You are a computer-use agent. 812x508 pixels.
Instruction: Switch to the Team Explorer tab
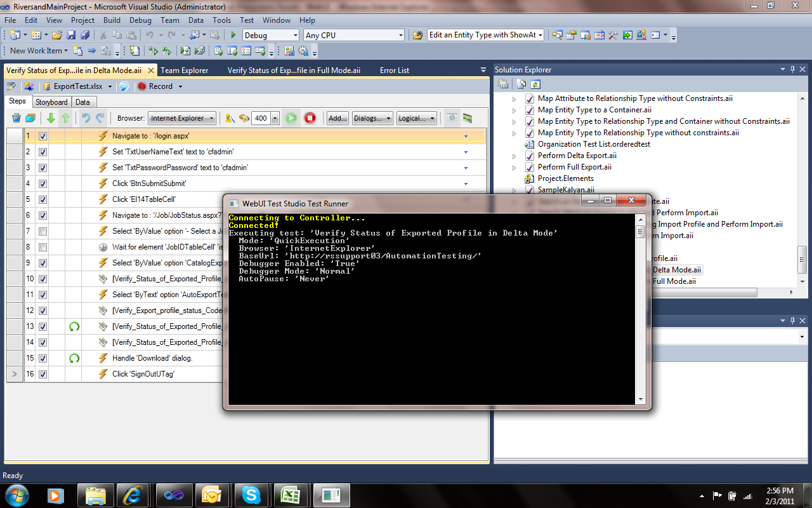[x=185, y=70]
